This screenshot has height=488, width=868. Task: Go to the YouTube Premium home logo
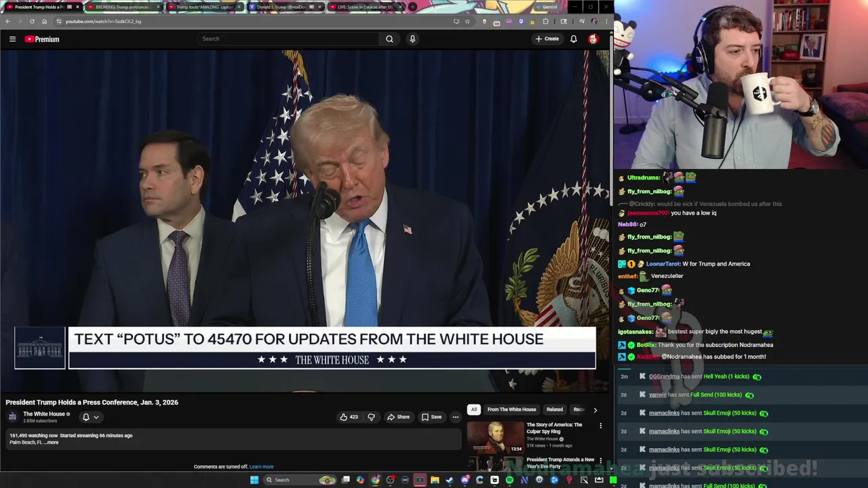pos(42,39)
